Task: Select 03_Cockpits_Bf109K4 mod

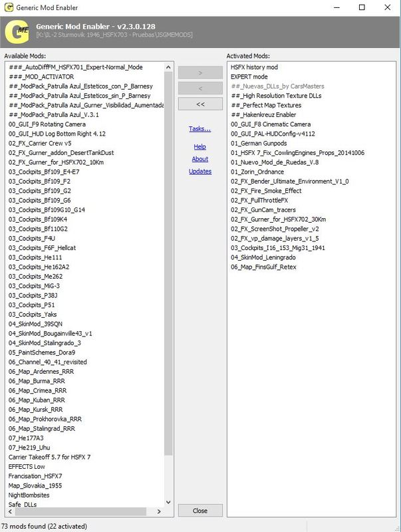Action: [x=38, y=219]
